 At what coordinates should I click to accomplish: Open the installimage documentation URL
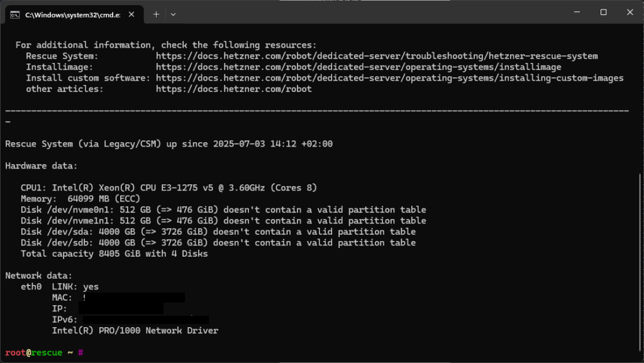pyautogui.click(x=358, y=67)
